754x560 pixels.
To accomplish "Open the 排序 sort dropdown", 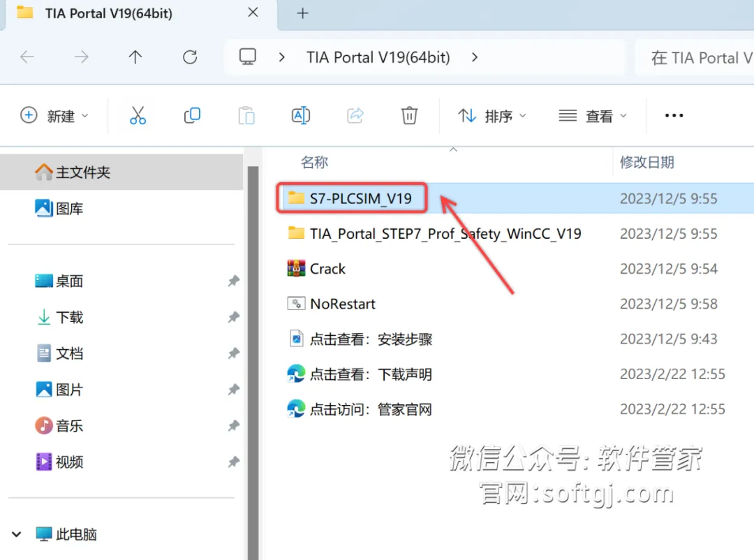I will click(492, 115).
